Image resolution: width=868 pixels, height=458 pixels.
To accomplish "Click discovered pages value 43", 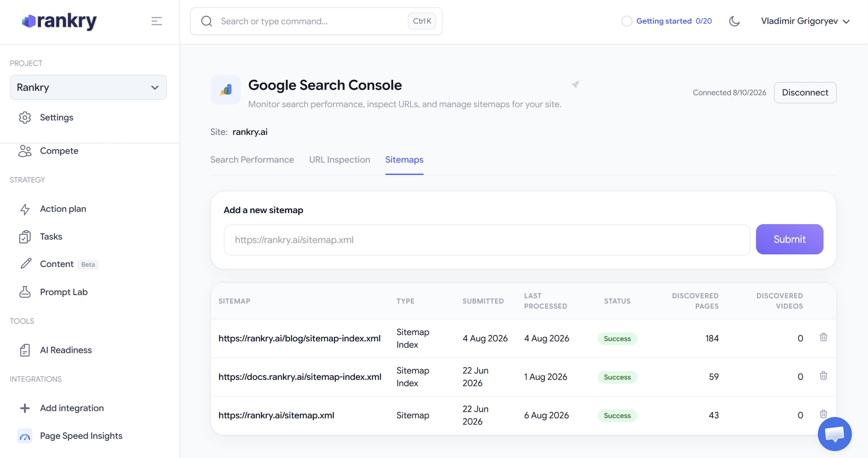I will 714,415.
